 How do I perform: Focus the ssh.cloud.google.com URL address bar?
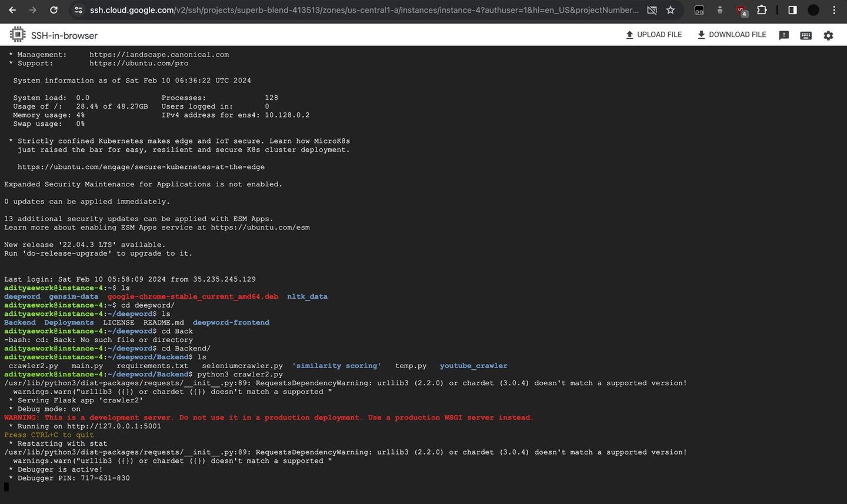(x=364, y=10)
